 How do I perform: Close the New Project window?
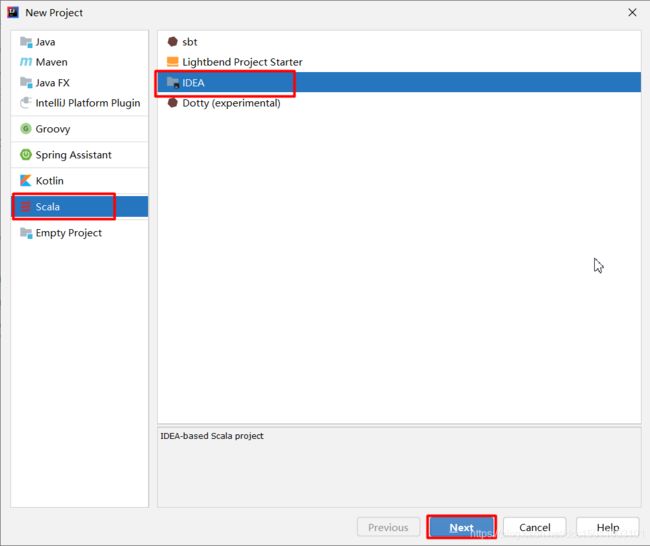click(632, 12)
